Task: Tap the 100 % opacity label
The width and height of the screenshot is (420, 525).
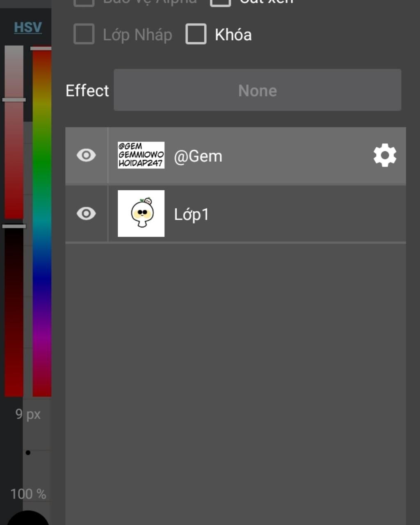Action: coord(28,494)
